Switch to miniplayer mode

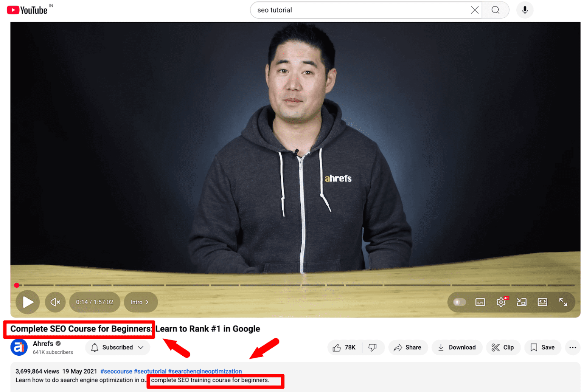522,302
